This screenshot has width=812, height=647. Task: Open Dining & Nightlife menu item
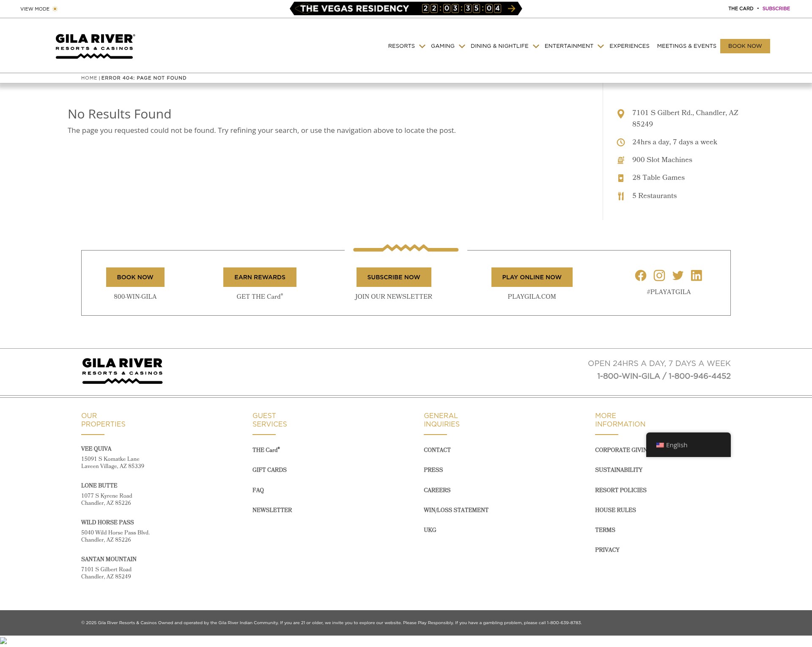tap(499, 46)
